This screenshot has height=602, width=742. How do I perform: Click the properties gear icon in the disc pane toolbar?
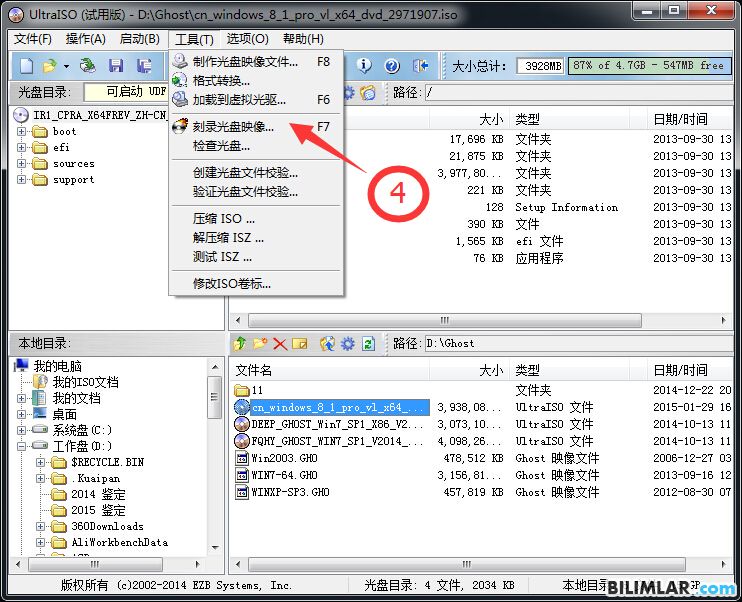[x=349, y=93]
